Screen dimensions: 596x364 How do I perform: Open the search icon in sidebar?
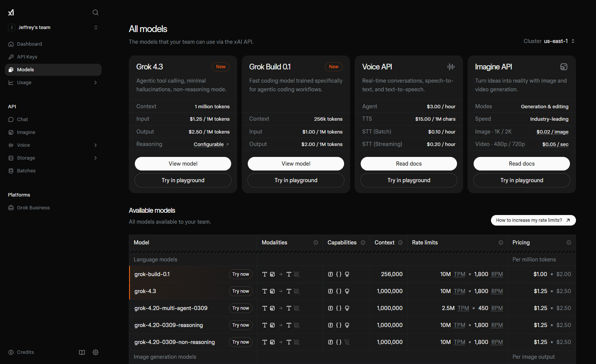pos(96,12)
